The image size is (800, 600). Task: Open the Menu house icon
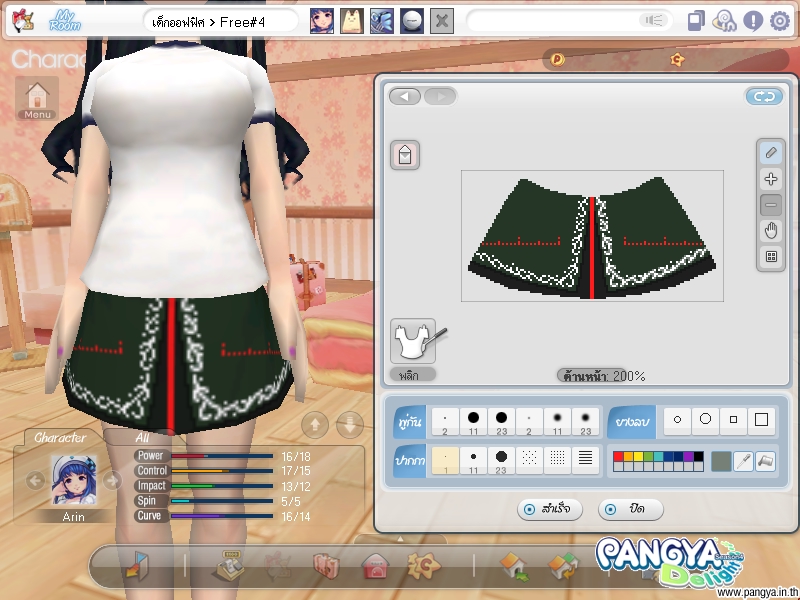[x=37, y=98]
